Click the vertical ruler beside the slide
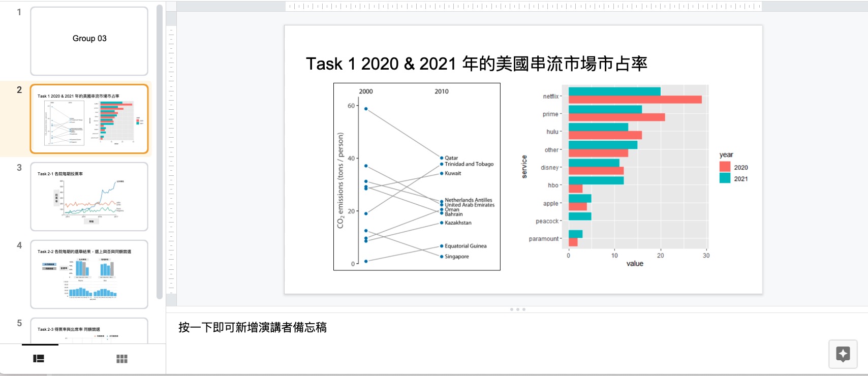868x376 pixels. pyautogui.click(x=171, y=160)
